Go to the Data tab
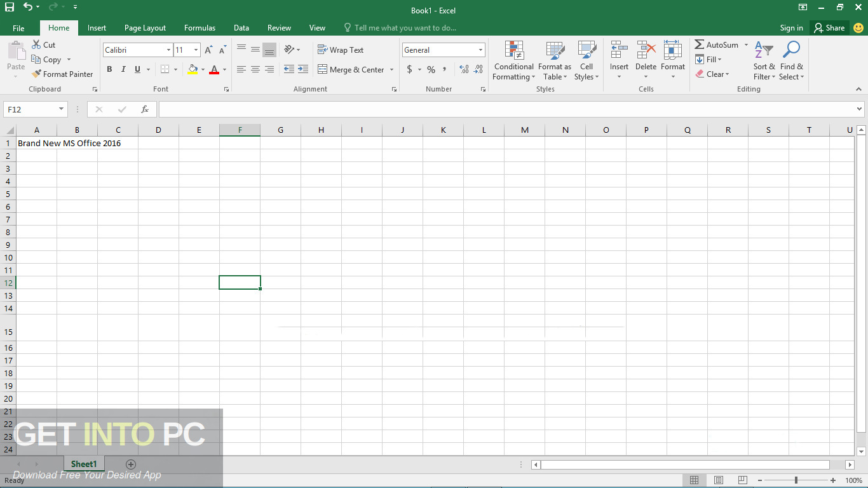The height and width of the screenshot is (488, 868). click(241, 28)
